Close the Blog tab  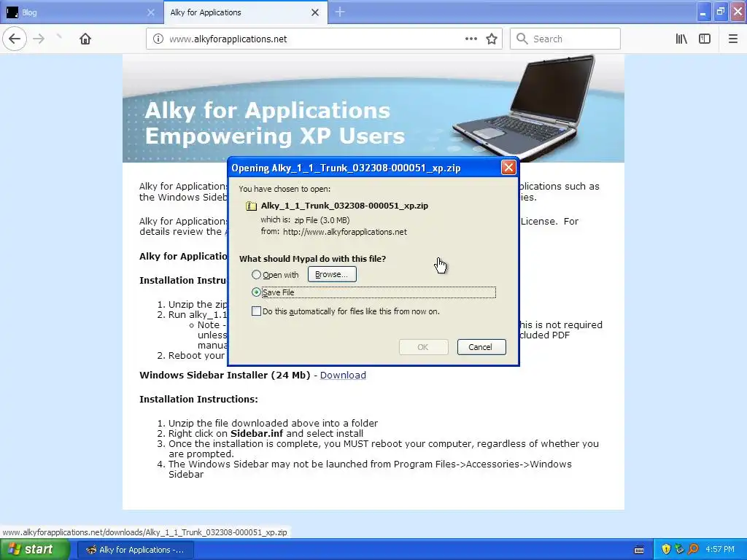tap(150, 12)
